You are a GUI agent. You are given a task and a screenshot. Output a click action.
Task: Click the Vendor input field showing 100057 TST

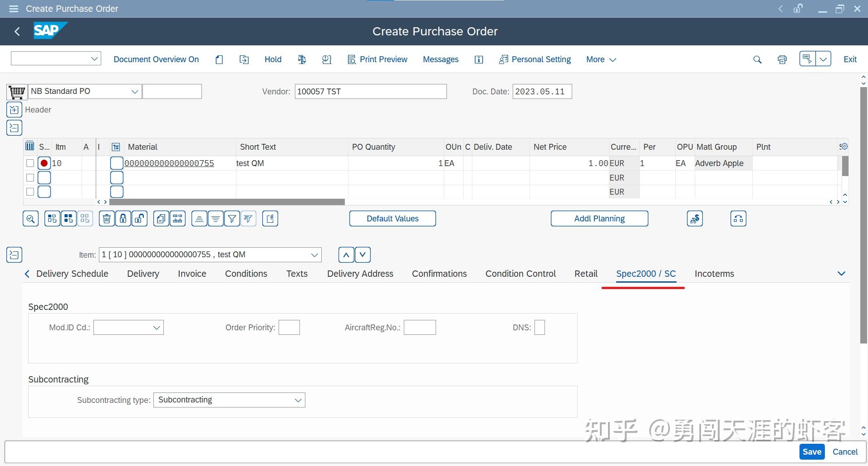pyautogui.click(x=370, y=91)
